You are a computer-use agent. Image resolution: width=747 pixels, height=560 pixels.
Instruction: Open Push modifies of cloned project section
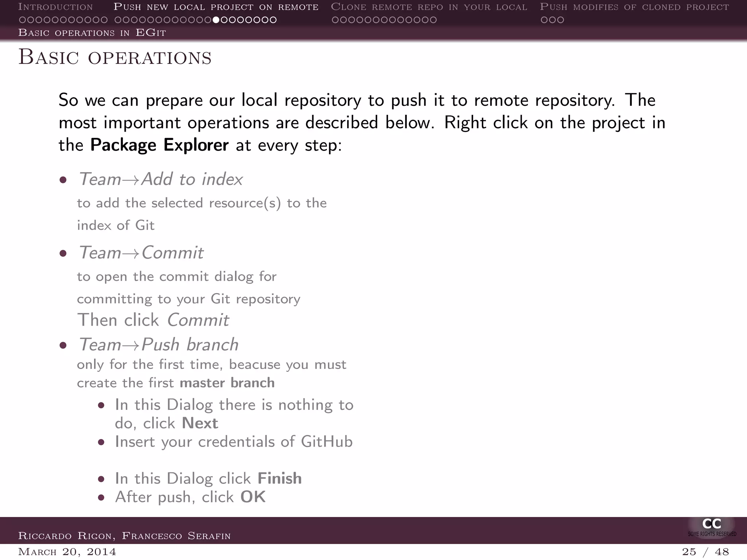634,7
